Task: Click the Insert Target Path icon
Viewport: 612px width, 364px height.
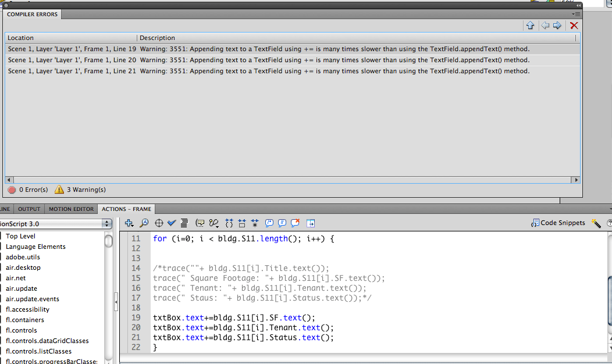Action: (x=159, y=223)
